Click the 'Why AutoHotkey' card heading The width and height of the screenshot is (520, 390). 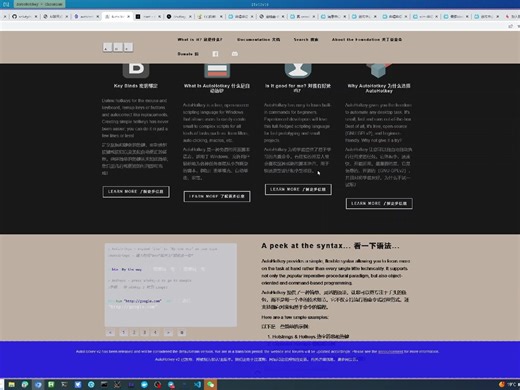(379, 88)
